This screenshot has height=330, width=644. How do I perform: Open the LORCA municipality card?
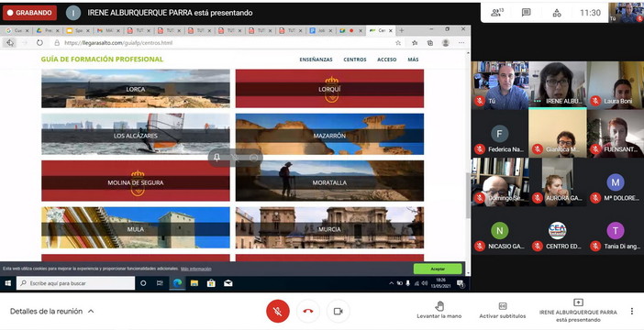click(136, 89)
